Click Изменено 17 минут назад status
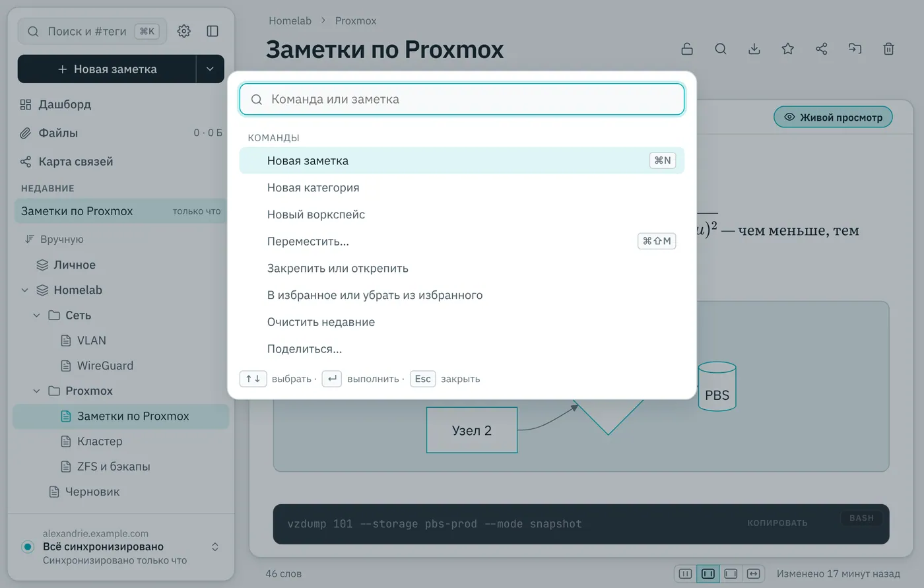Screen dimensions: 924x588 [838, 573]
